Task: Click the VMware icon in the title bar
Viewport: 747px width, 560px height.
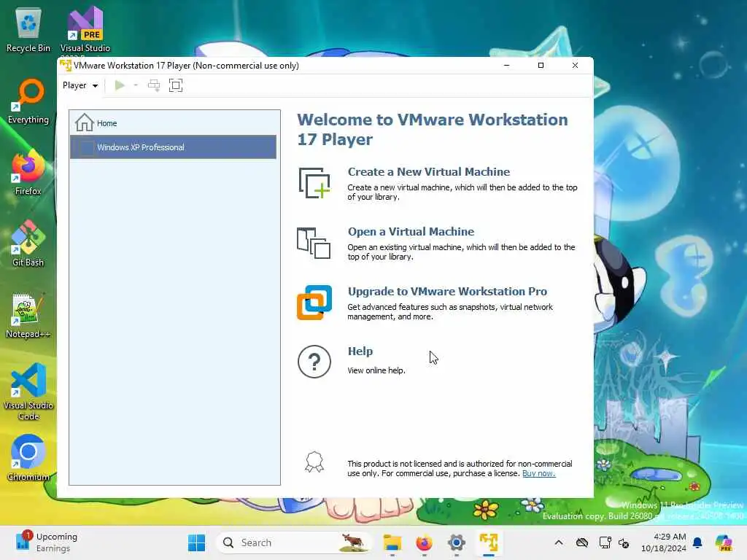Action: 66,65
